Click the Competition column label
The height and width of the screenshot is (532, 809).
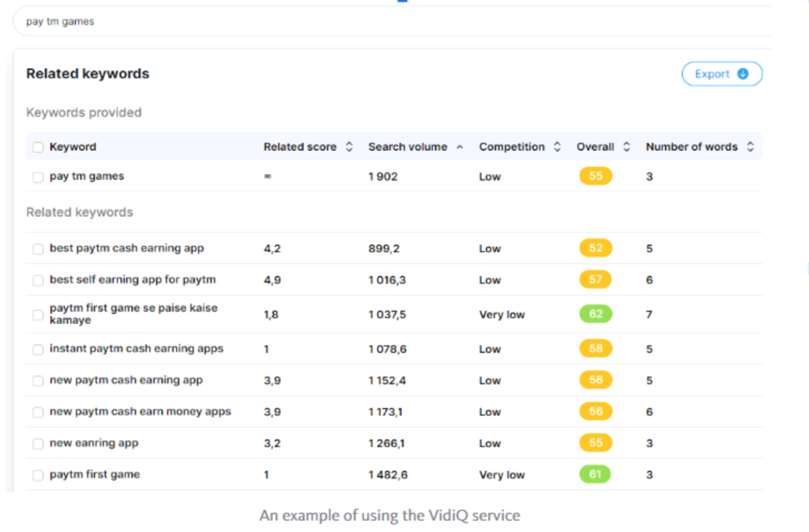[512, 147]
